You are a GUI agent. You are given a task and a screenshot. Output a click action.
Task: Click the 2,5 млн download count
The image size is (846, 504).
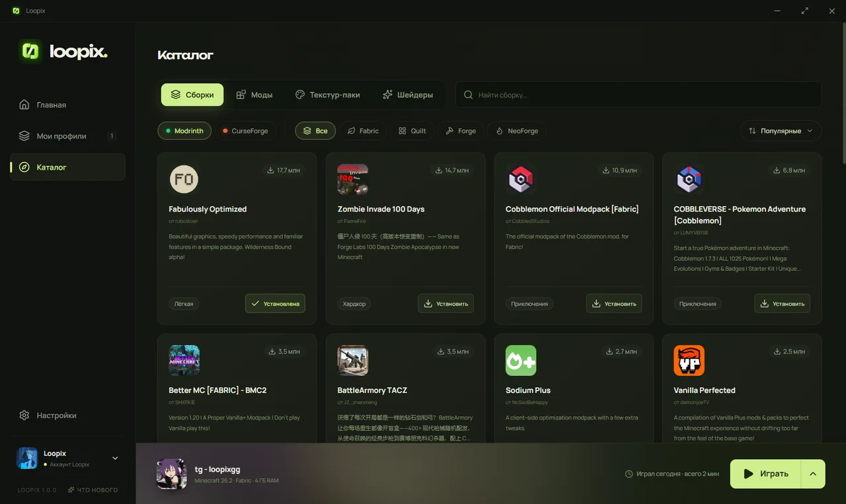[790, 351]
